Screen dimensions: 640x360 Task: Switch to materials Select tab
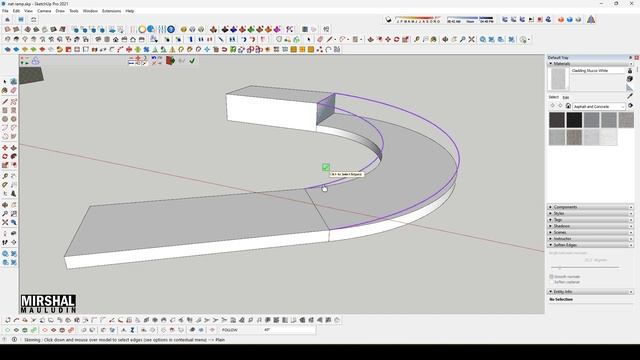553,97
